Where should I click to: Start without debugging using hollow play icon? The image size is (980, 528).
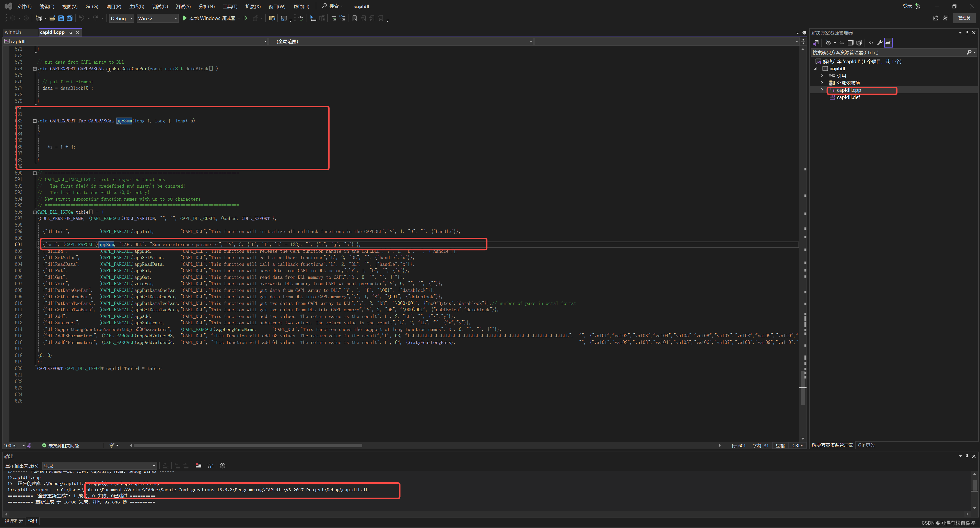pyautogui.click(x=246, y=18)
